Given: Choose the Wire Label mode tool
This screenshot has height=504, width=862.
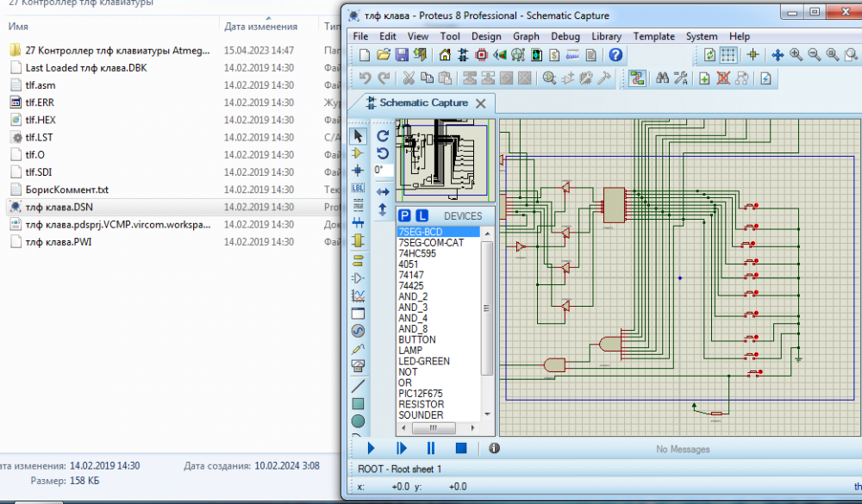Looking at the screenshot, I should [358, 188].
